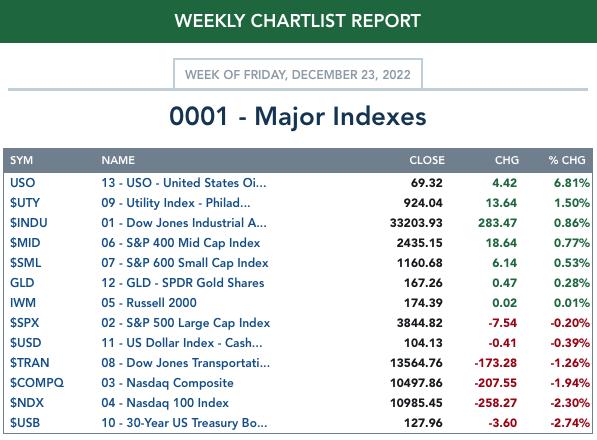This screenshot has height=440, width=597.
Task: Click the $INDU symbol
Action: (29, 223)
